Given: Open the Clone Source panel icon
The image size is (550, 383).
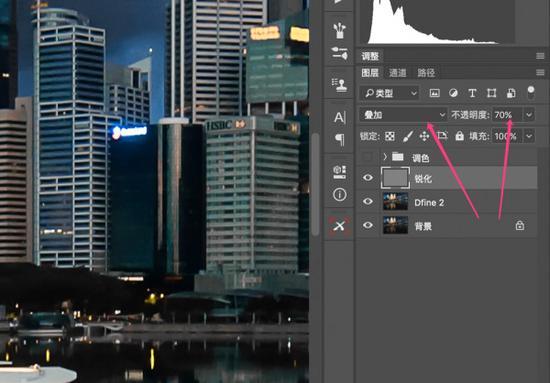Looking at the screenshot, I should point(339,85).
